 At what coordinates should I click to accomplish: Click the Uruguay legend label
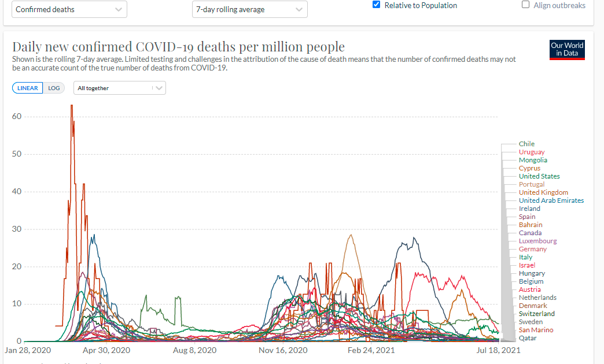(532, 152)
